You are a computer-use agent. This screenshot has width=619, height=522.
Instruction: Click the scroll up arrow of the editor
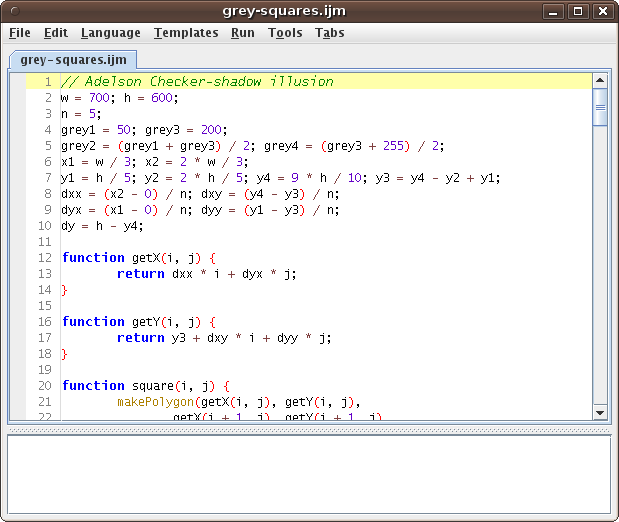pyautogui.click(x=600, y=81)
